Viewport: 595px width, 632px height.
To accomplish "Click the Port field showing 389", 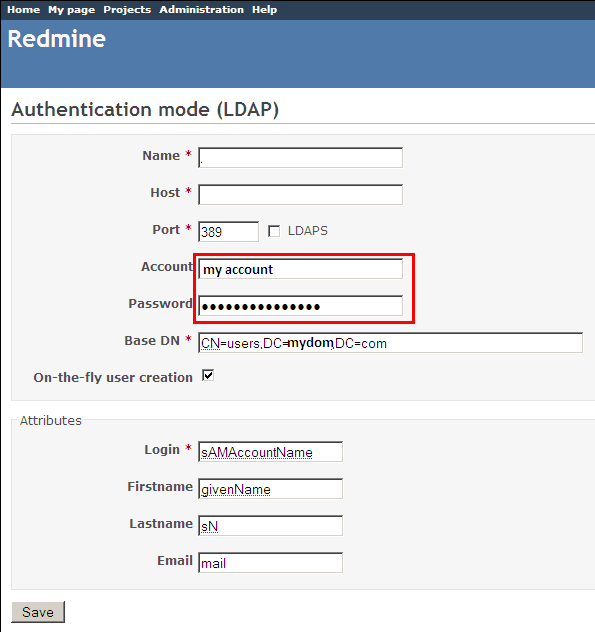I will coord(228,232).
